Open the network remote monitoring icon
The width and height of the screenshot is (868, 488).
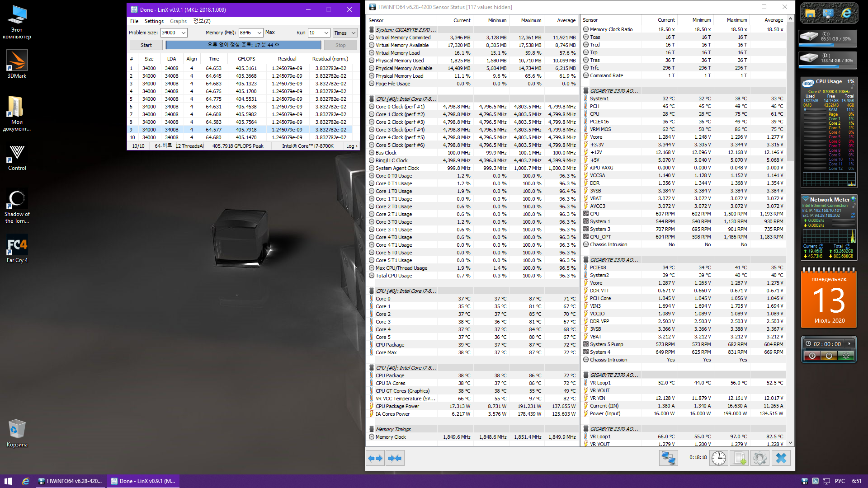(x=668, y=458)
